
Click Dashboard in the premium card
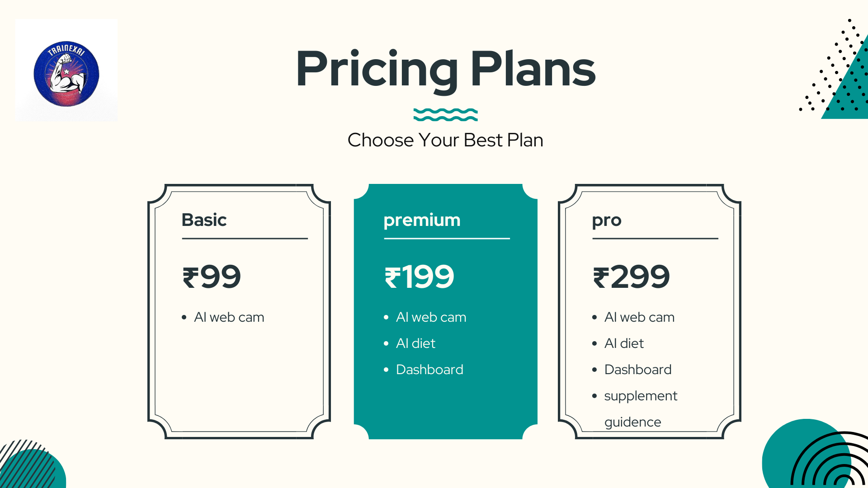(429, 370)
